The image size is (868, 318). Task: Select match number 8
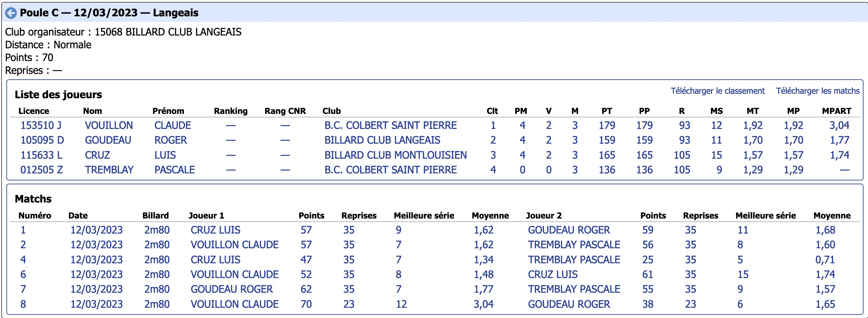[23, 304]
